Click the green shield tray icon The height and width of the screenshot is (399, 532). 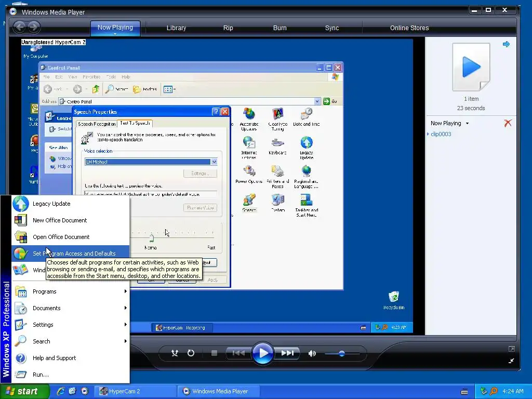484,391
